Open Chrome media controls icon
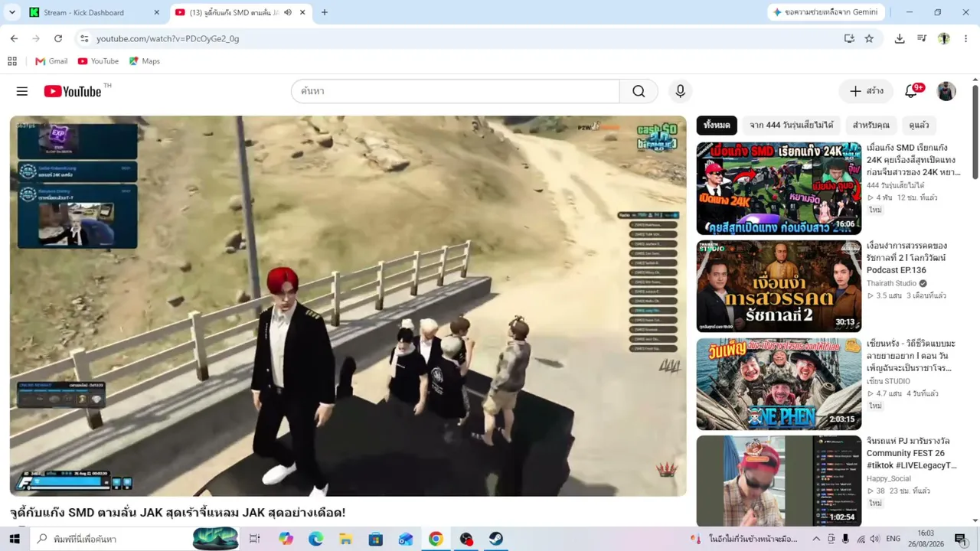This screenshot has height=551, width=980. click(x=922, y=38)
